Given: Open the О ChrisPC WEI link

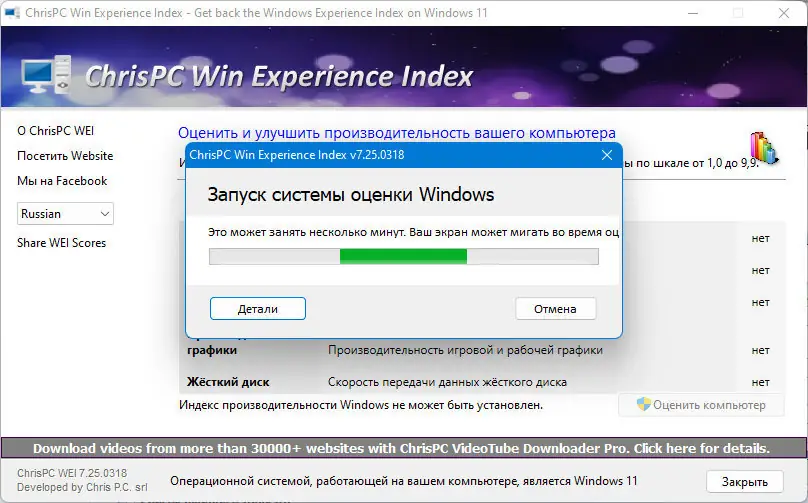Looking at the screenshot, I should 56,131.
